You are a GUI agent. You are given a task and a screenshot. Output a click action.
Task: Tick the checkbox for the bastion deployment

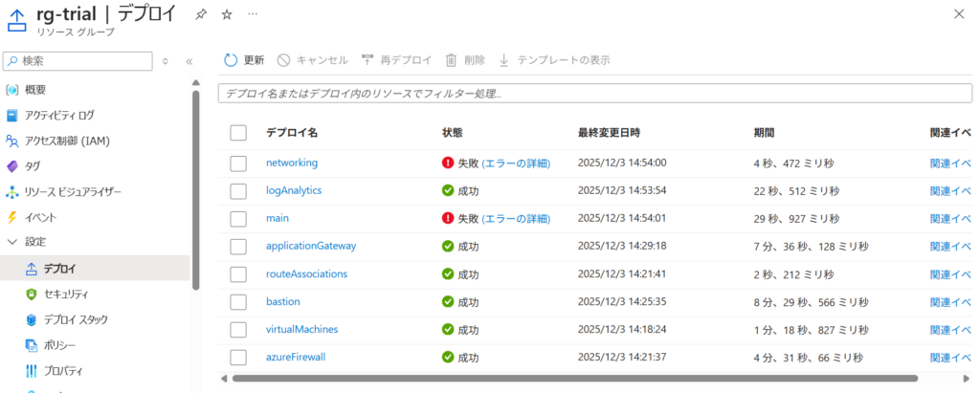pyautogui.click(x=238, y=302)
